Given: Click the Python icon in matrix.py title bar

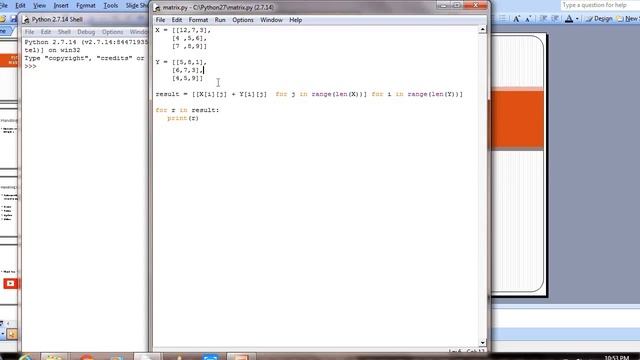Looking at the screenshot, I should 157,7.
